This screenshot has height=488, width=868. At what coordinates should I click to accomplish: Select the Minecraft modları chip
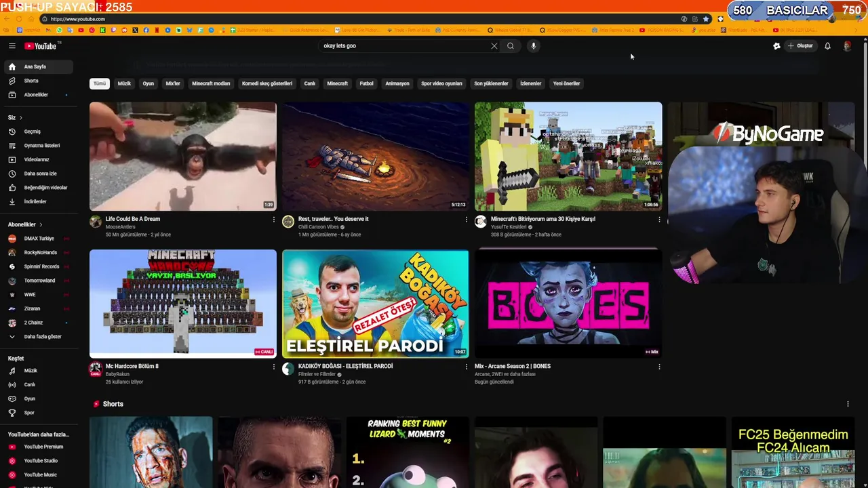tap(211, 83)
